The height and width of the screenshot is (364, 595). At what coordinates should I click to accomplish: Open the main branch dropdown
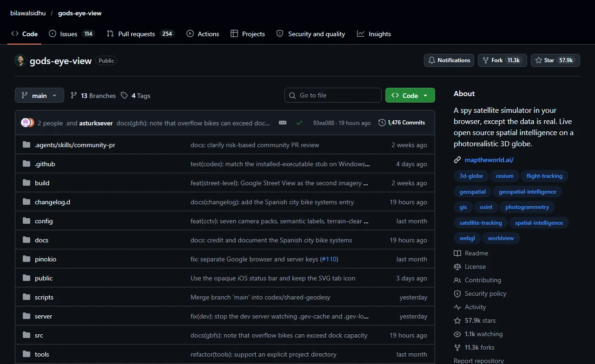pos(39,95)
